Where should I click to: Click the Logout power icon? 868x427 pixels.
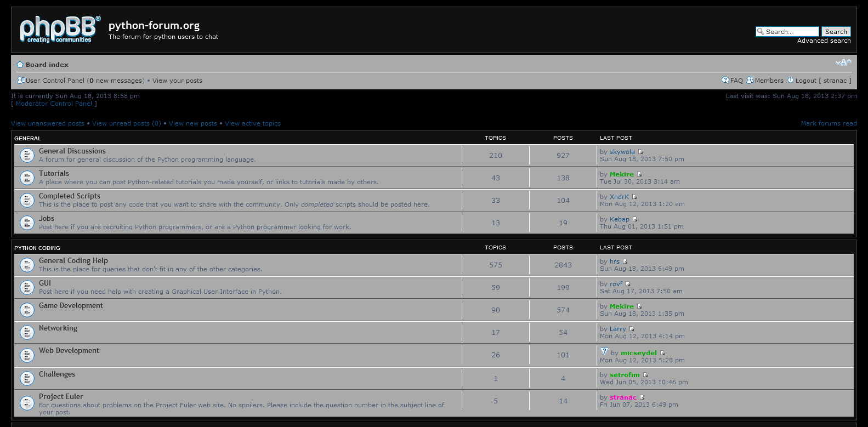pos(791,80)
